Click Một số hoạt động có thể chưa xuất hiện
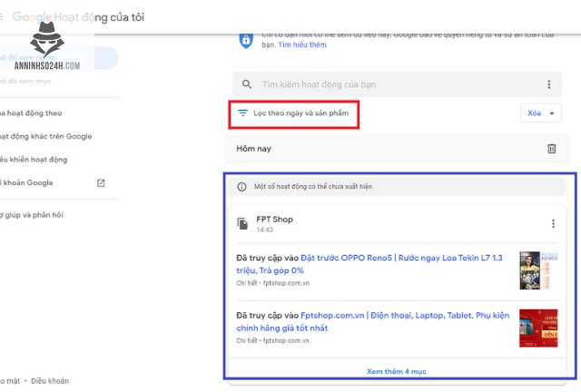Screen dimensions: 581x392 click(313, 186)
